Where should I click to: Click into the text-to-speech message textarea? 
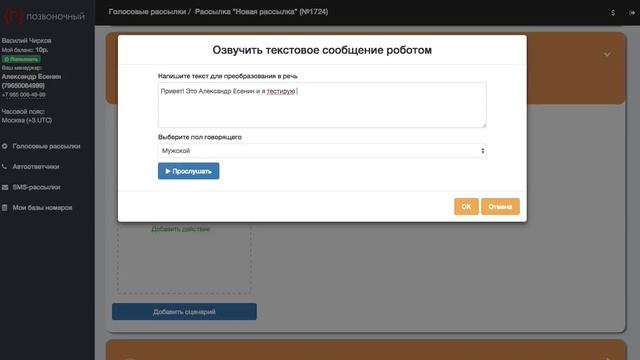point(322,105)
